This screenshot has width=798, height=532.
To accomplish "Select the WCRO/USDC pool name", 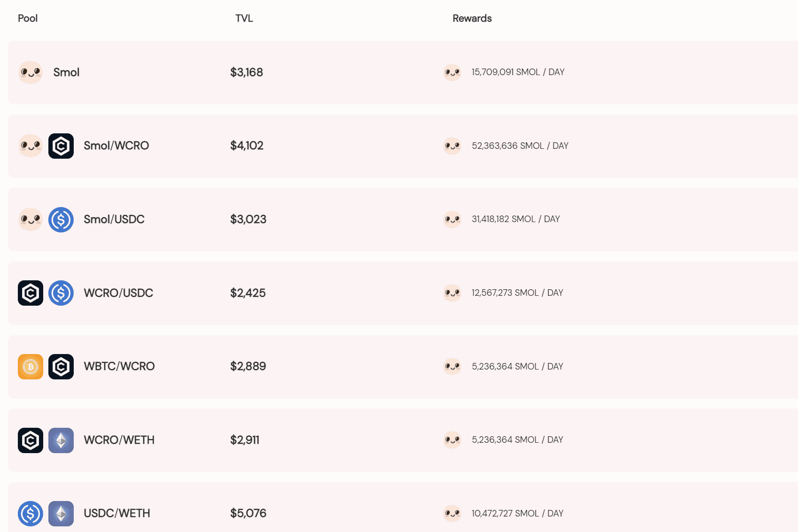I will (x=118, y=293).
